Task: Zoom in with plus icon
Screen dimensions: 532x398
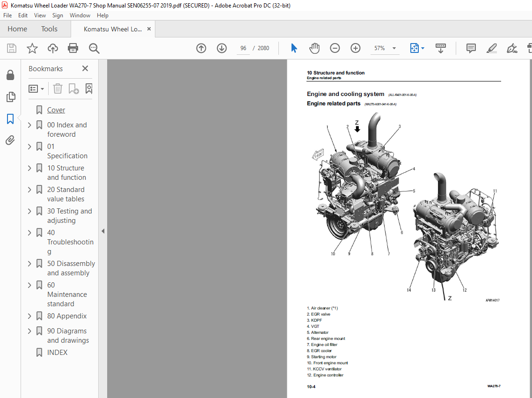Action: [x=356, y=48]
